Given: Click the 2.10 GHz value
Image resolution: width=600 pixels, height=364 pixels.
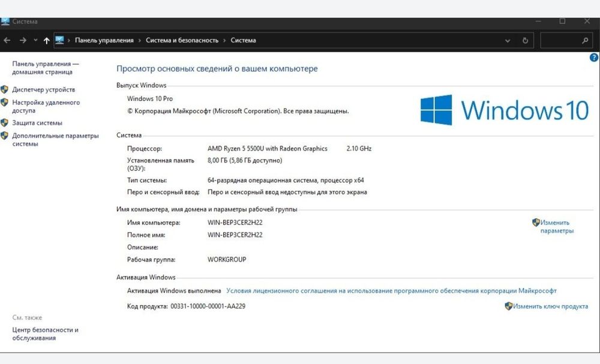Looking at the screenshot, I should tap(359, 148).
